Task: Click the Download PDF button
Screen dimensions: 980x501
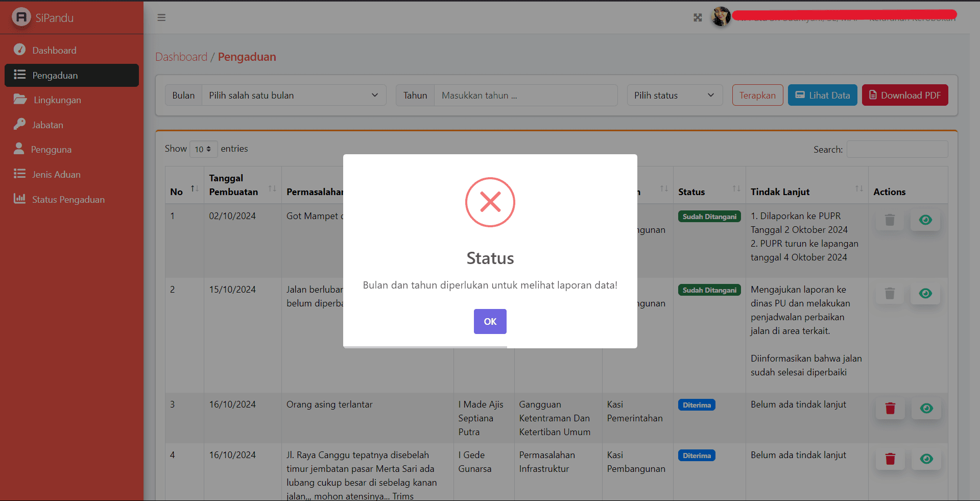Action: point(904,96)
